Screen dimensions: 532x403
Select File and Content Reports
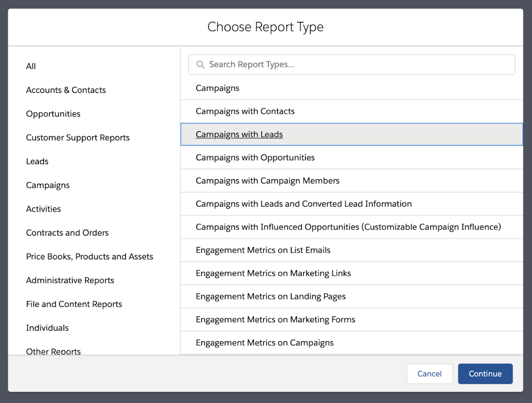point(74,304)
